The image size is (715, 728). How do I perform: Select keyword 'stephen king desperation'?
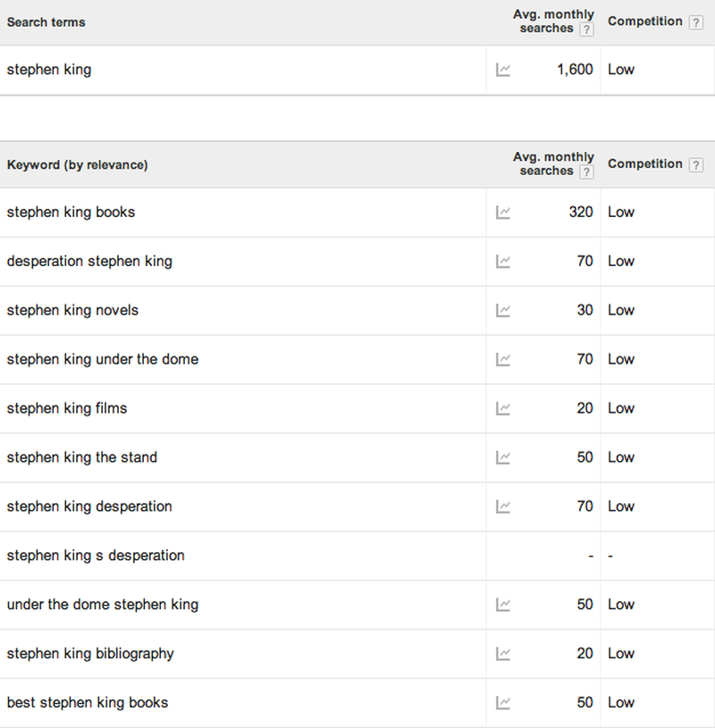pyautogui.click(x=89, y=506)
